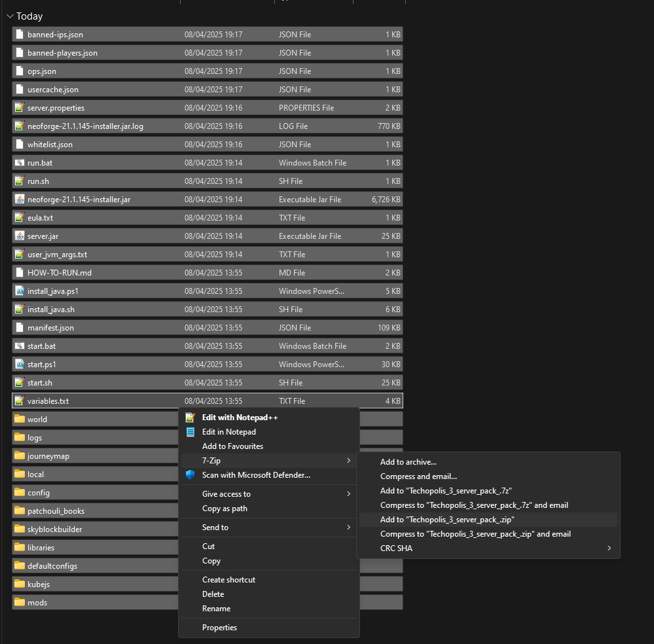Viewport: 654px width, 644px height.
Task: Click the Java executable icon beside server.jar
Action: click(19, 236)
